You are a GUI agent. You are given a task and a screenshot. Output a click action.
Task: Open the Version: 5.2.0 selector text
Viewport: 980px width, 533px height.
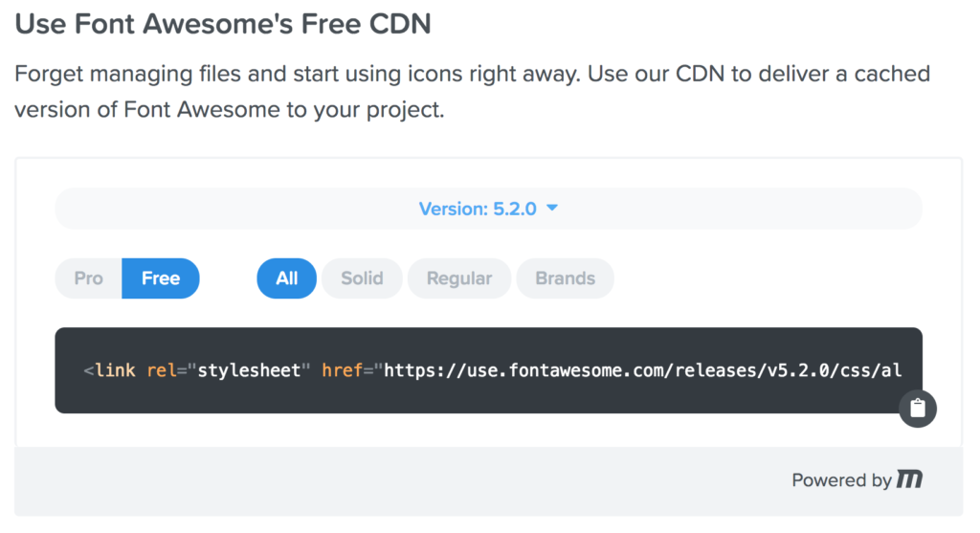[478, 209]
